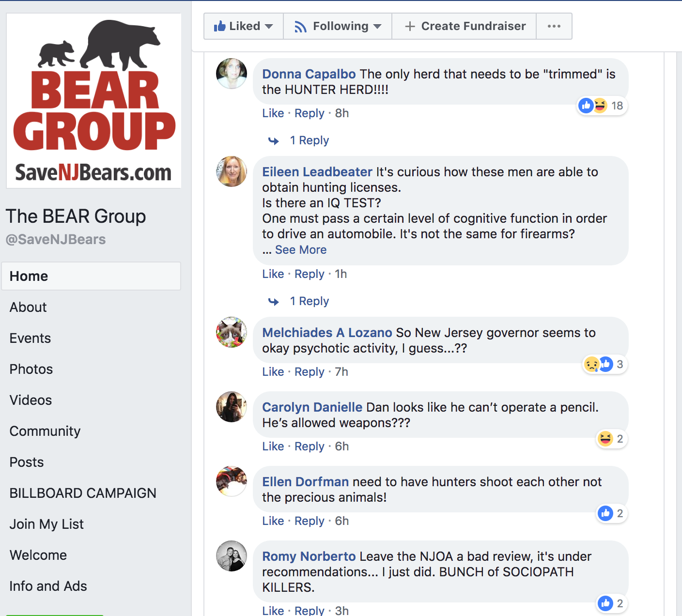The height and width of the screenshot is (616, 682).
Task: Expand See More in Eileen's comment
Action: [x=301, y=250]
